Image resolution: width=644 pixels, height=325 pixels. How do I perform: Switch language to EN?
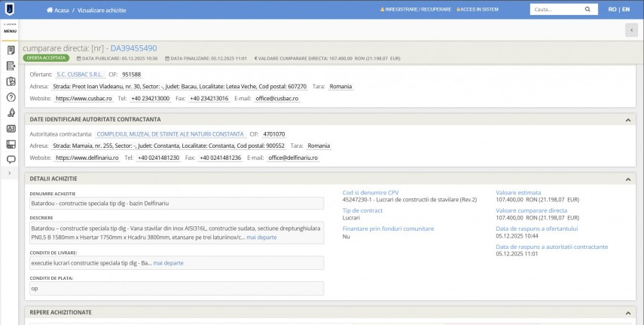pos(625,10)
